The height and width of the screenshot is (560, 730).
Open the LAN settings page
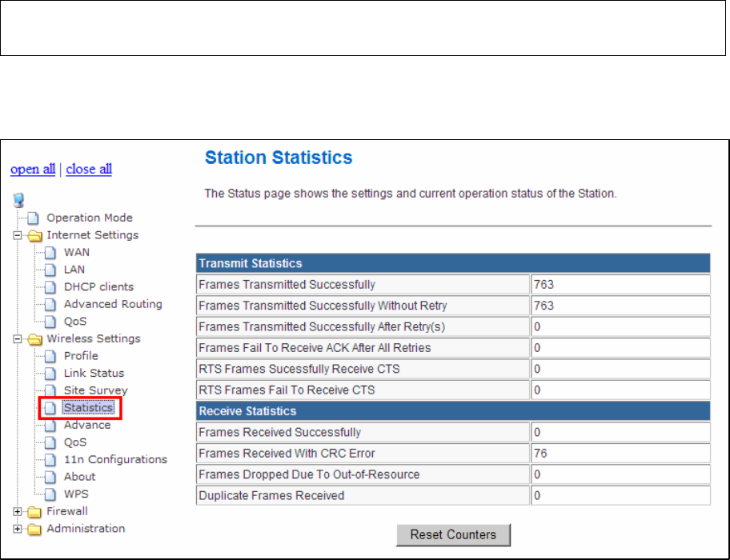(74, 270)
